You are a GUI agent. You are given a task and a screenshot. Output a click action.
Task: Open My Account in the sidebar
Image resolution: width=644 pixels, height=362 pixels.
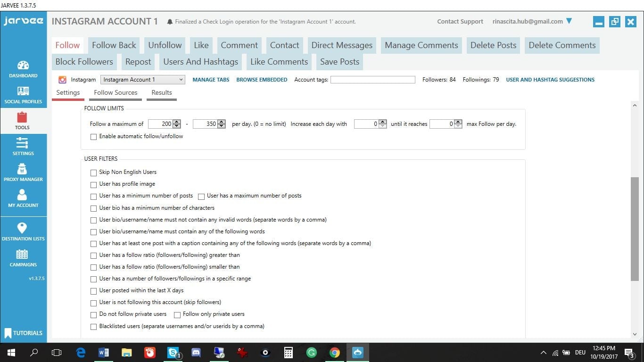pos(23,195)
